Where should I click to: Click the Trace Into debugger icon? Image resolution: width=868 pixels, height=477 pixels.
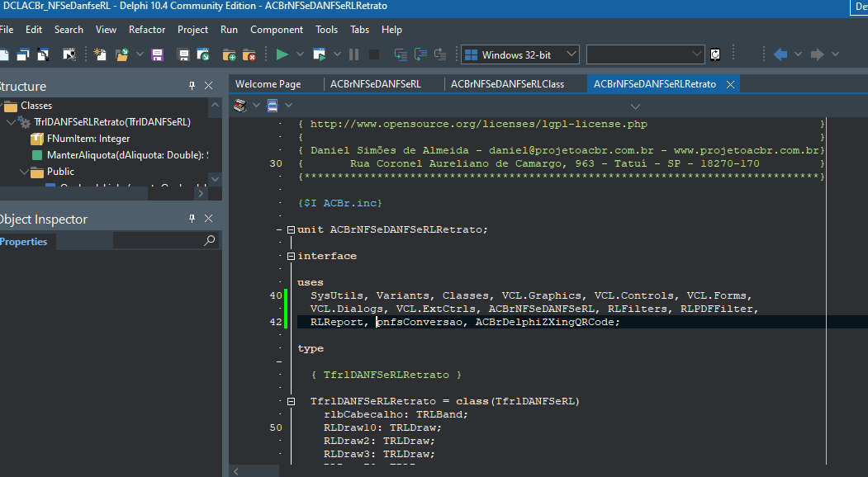(401, 54)
